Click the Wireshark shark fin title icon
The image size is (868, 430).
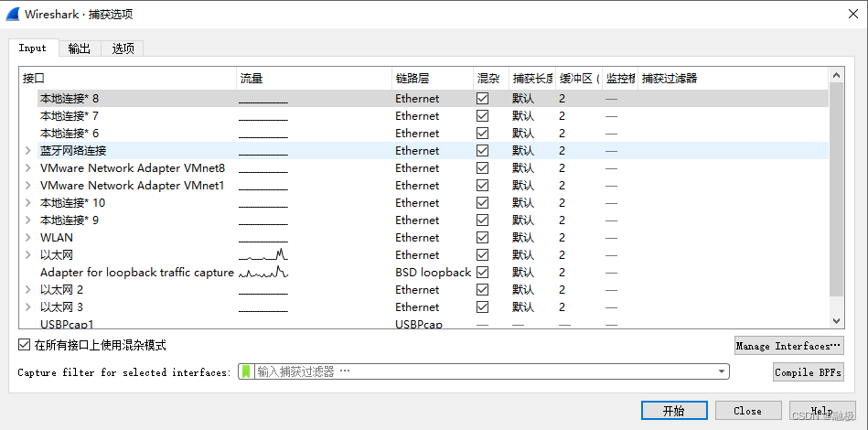14,14
